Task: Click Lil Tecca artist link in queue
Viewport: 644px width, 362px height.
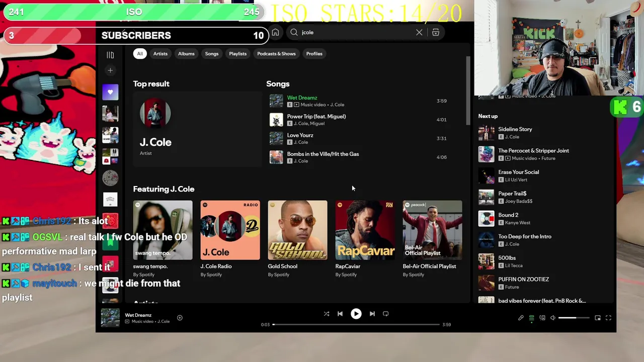Action: pos(514,265)
